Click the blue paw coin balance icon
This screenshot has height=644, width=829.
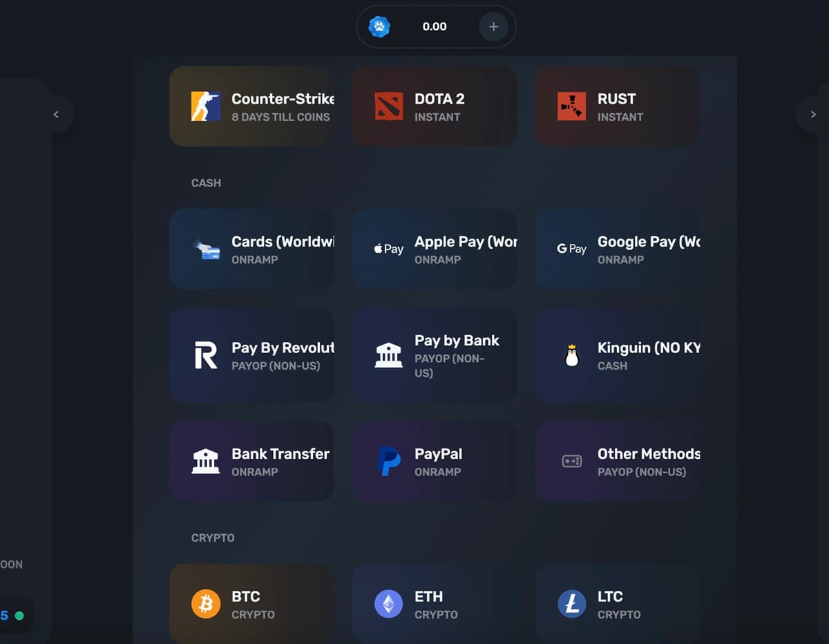pos(379,27)
